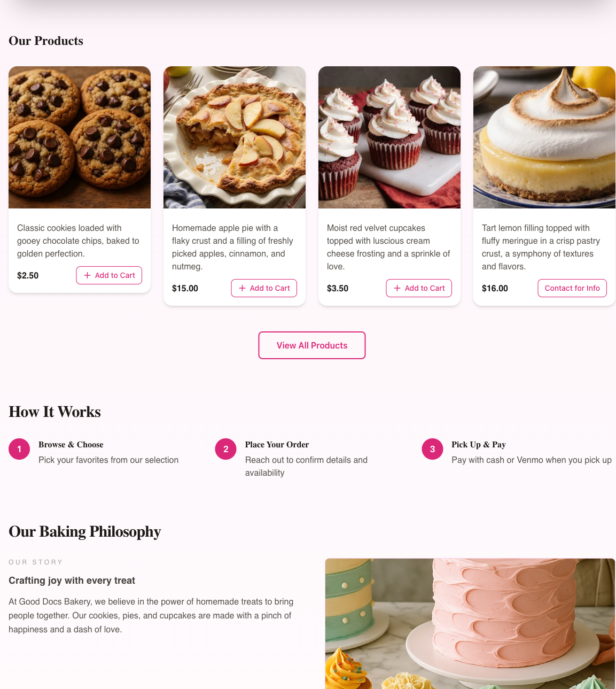
Task: Select the apple pie product image
Action: pyautogui.click(x=235, y=137)
